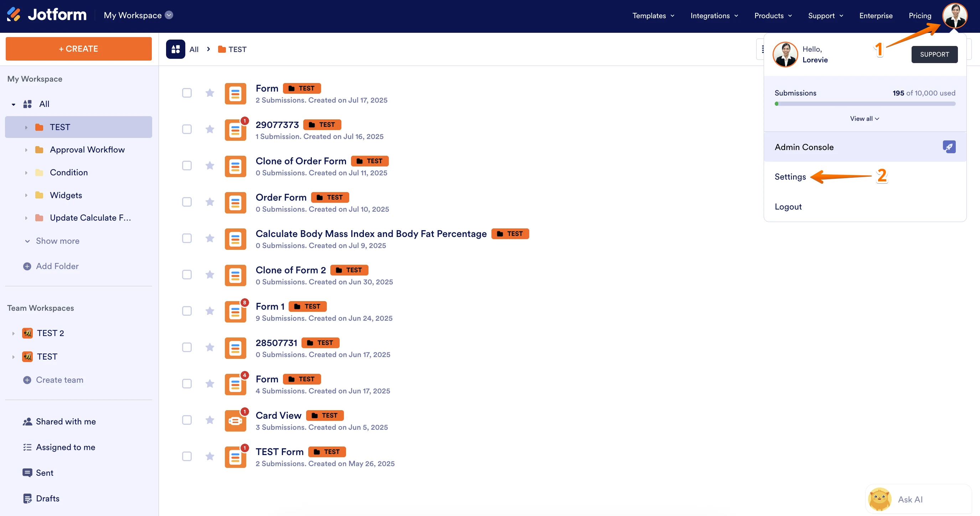Open Shared with me section
This screenshot has height=516, width=980.
(66, 422)
